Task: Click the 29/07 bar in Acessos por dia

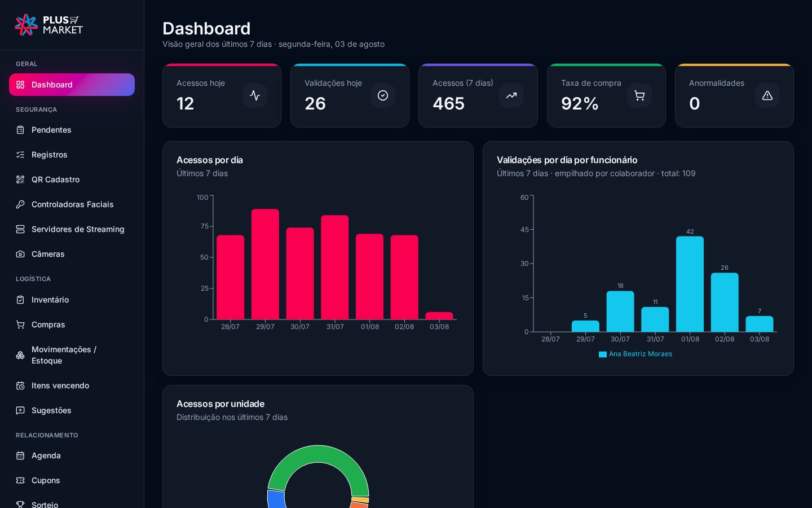Action: click(x=265, y=264)
